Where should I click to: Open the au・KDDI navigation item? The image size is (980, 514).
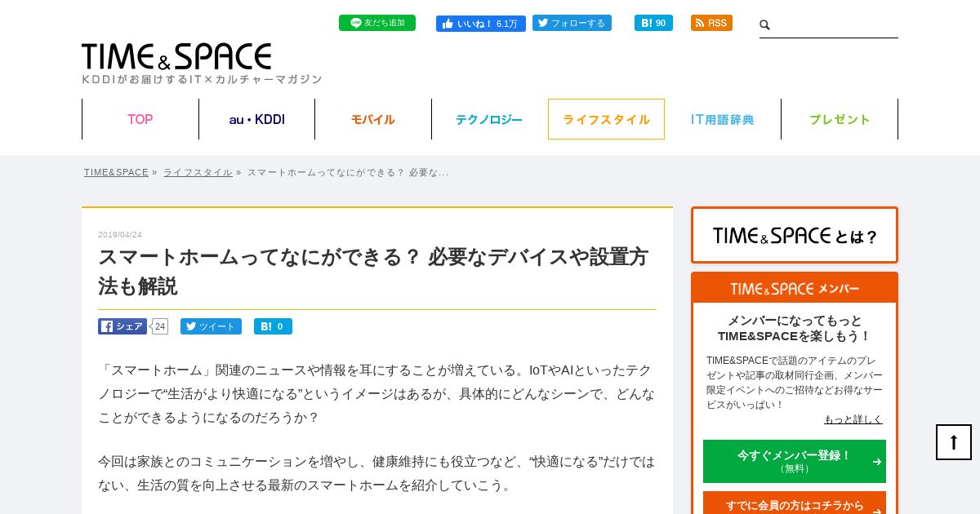(257, 119)
